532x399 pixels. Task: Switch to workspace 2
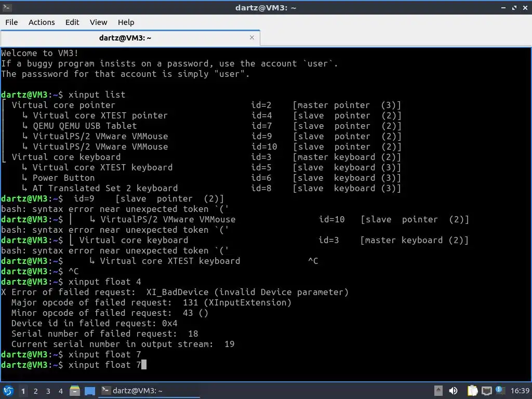click(x=36, y=391)
